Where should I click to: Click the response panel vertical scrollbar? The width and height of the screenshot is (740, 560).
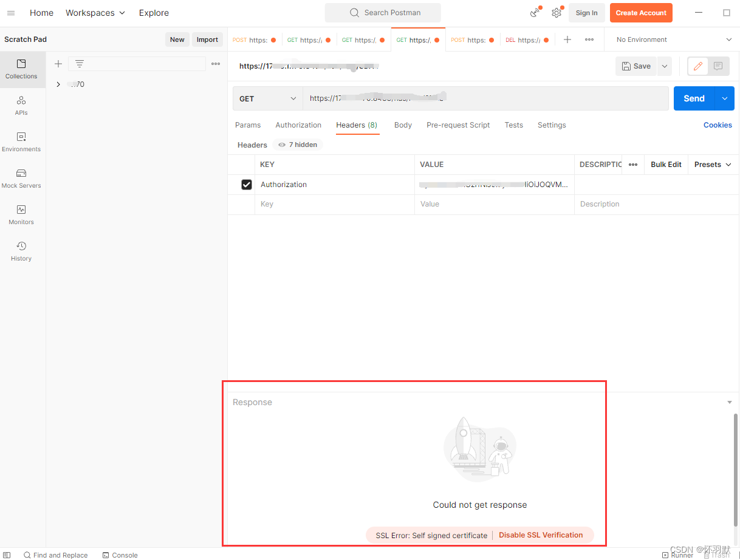736,470
